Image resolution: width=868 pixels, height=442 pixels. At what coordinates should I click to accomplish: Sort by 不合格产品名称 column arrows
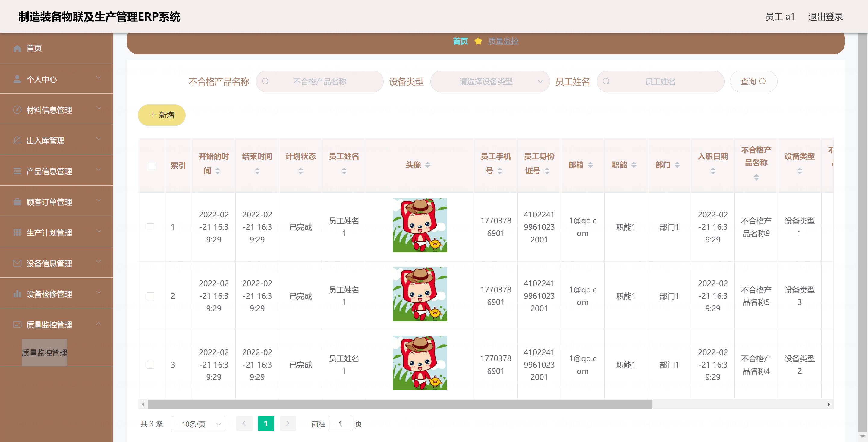coord(756,177)
